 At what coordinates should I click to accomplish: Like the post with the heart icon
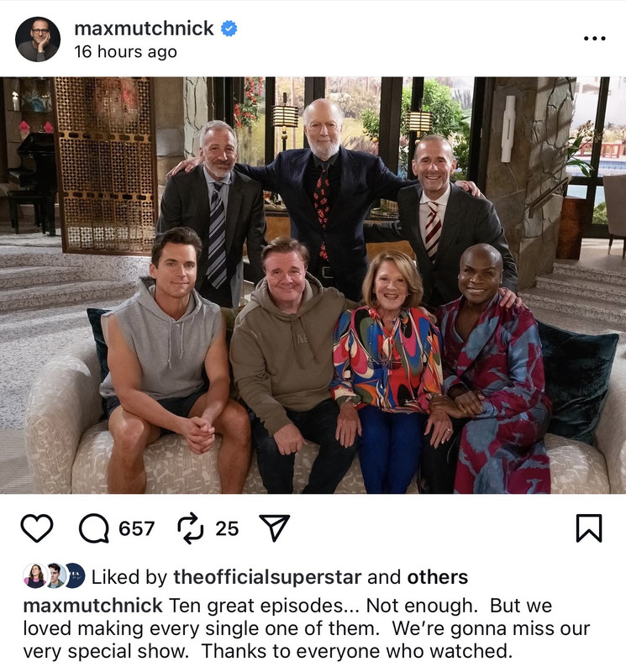point(37,528)
